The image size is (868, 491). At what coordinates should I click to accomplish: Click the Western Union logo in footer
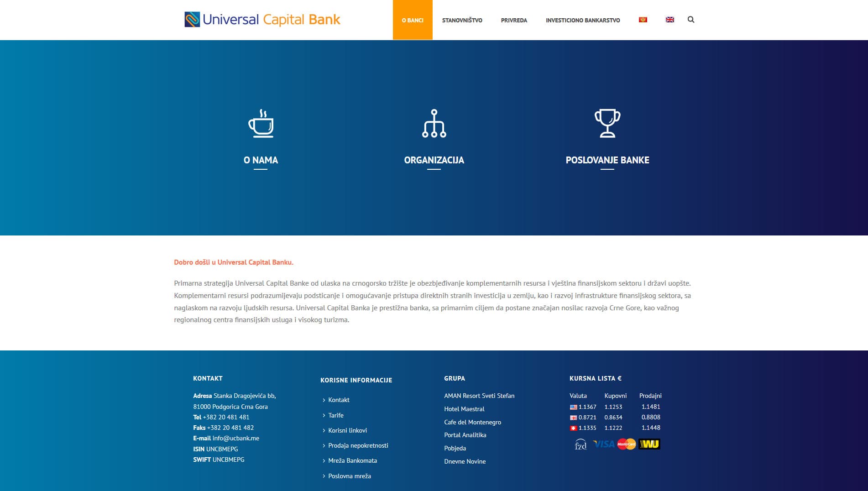[x=649, y=444]
